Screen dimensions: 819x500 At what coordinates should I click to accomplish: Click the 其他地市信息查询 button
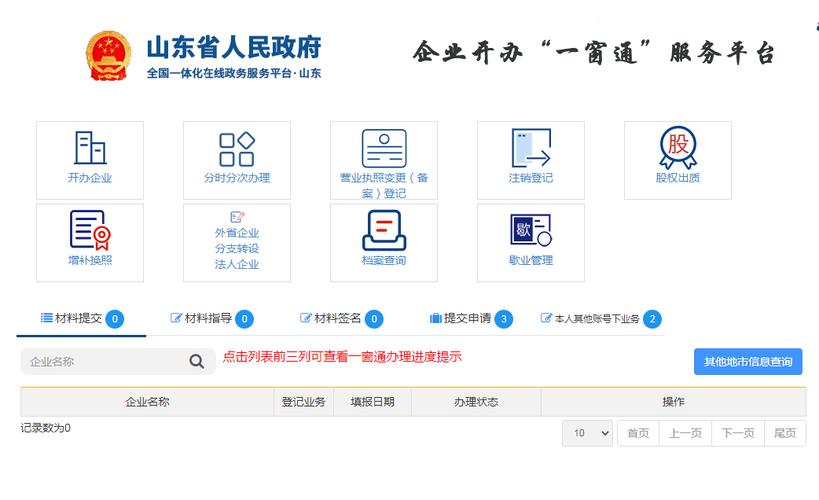(748, 362)
